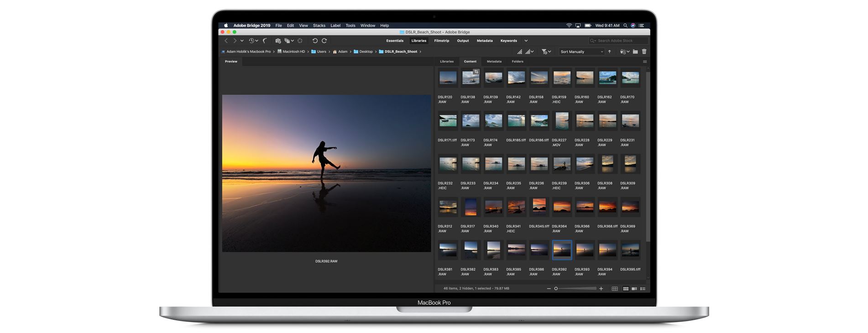Click the ascending sort order arrow
Image resolution: width=868 pixels, height=333 pixels.
(610, 52)
